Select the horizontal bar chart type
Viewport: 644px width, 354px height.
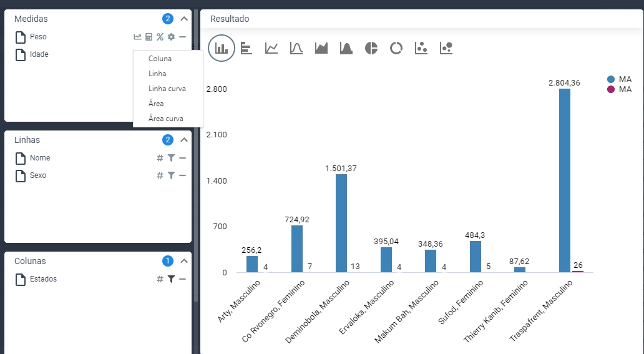[x=246, y=48]
